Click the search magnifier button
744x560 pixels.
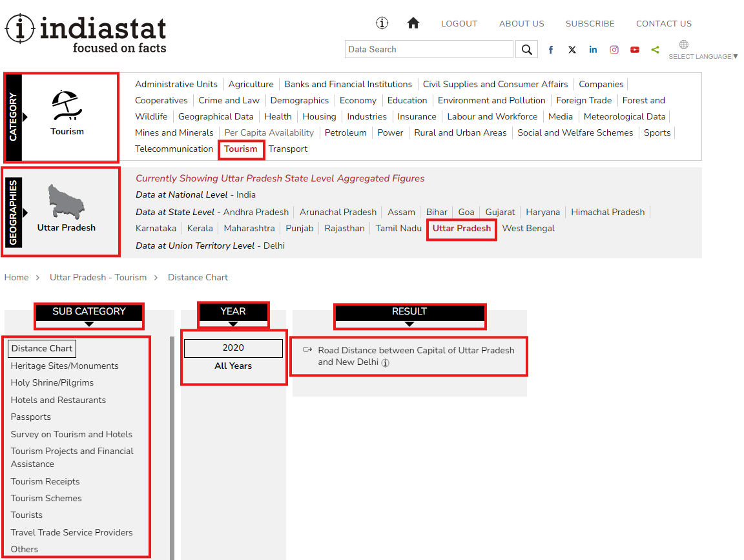click(x=527, y=50)
